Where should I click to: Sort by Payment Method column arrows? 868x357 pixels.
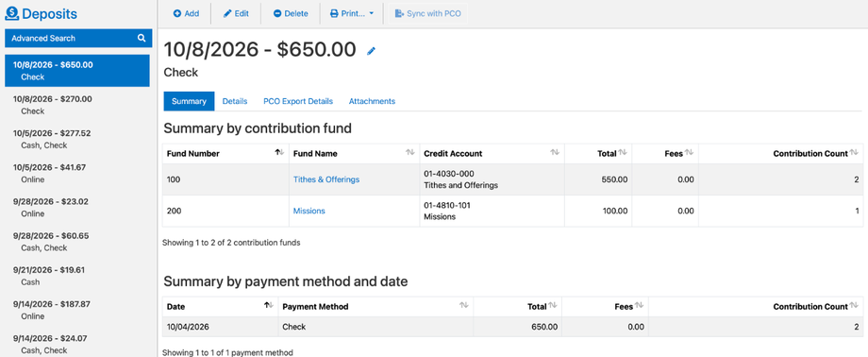(464, 306)
